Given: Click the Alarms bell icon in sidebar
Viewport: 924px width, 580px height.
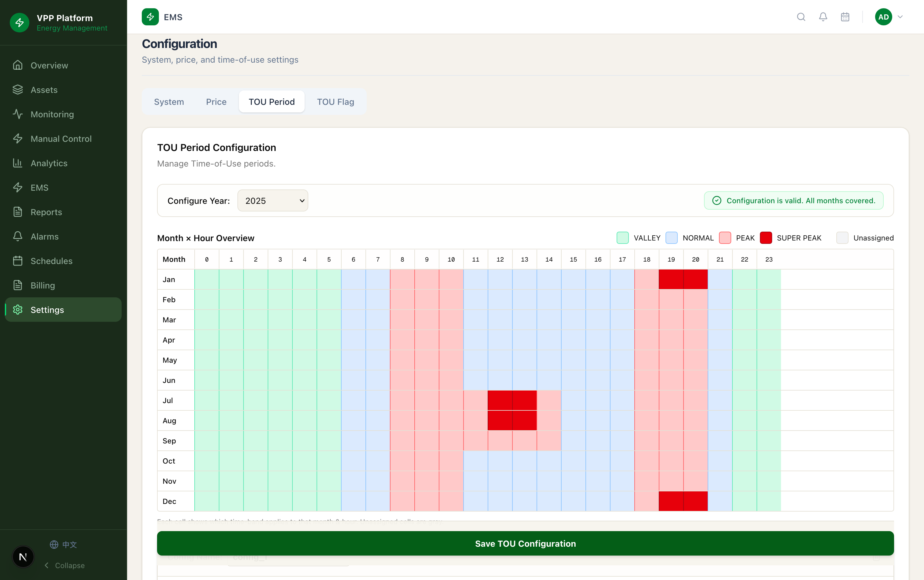Looking at the screenshot, I should click(x=18, y=236).
